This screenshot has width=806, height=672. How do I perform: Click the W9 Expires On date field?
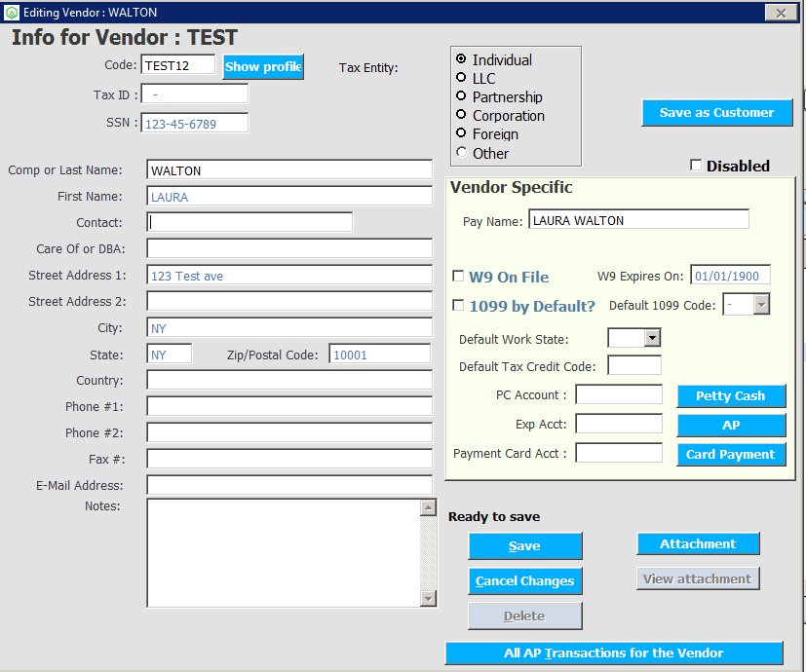pyautogui.click(x=730, y=276)
